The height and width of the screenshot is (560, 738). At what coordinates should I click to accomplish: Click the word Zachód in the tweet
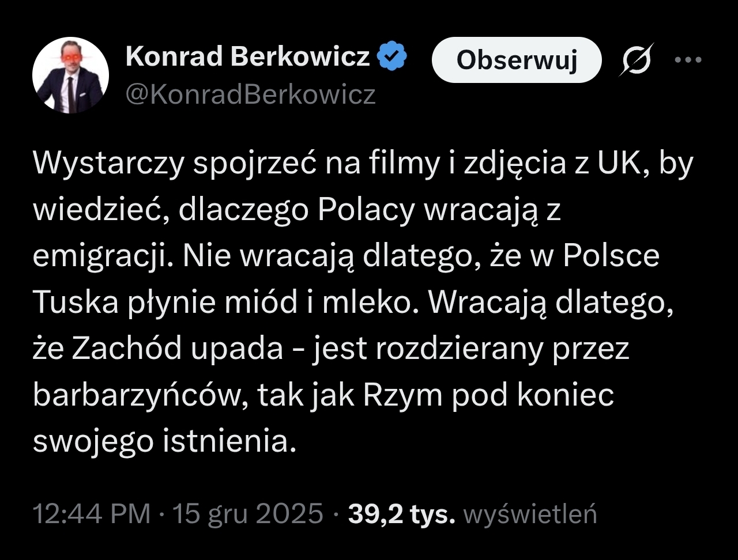(138, 349)
